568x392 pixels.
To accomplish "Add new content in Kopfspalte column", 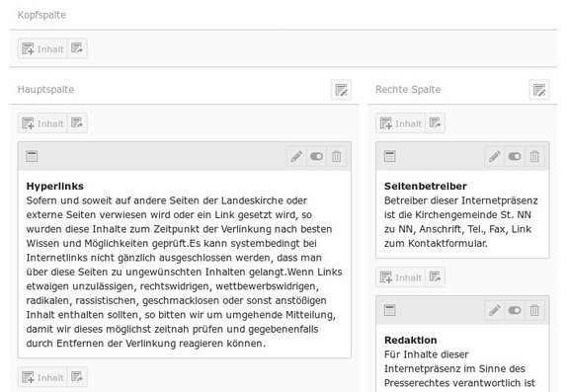I will coord(42,48).
